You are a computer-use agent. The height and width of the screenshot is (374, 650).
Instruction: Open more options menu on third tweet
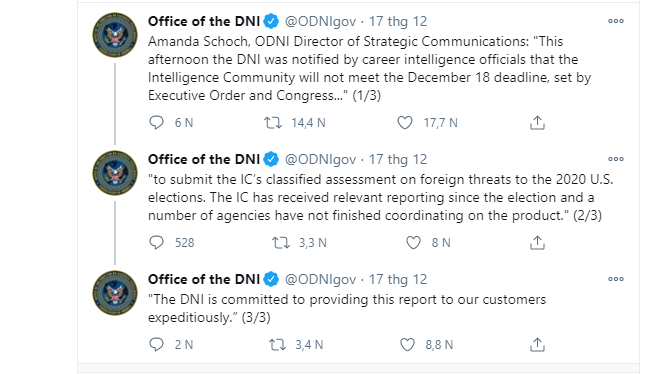pyautogui.click(x=616, y=279)
